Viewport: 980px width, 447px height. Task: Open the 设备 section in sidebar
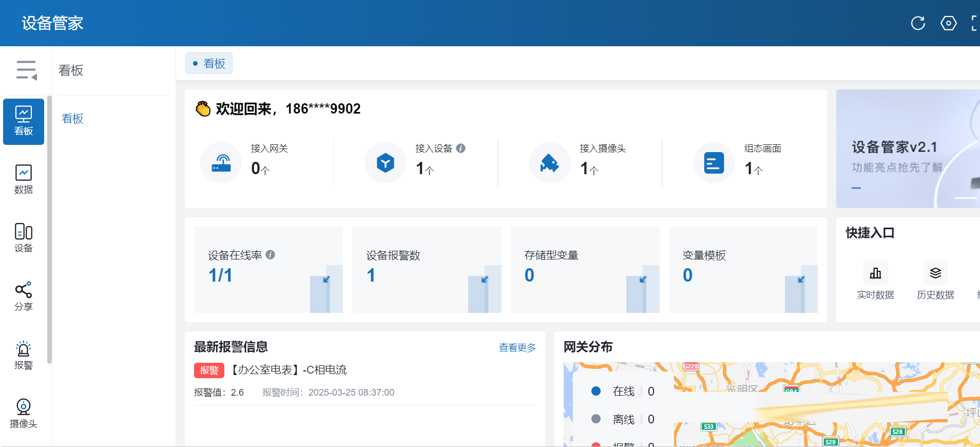tap(24, 238)
